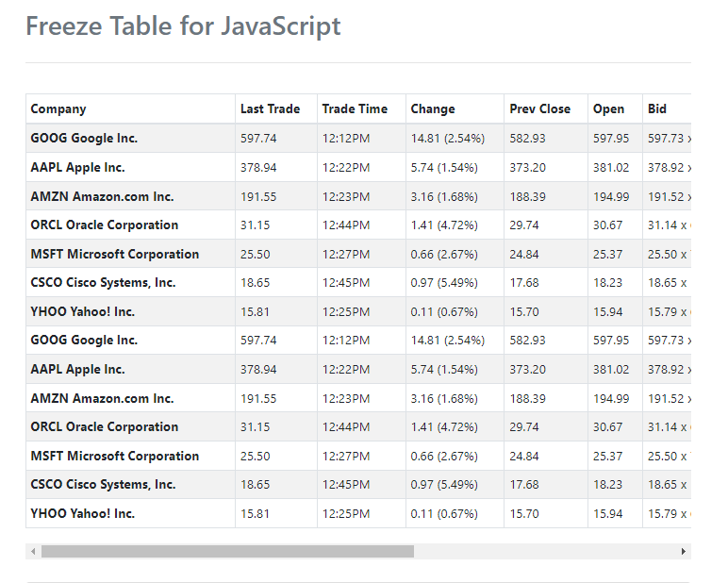Click 12:44PM in the first ORCL row
The height and width of the screenshot is (583, 728).
(x=346, y=225)
